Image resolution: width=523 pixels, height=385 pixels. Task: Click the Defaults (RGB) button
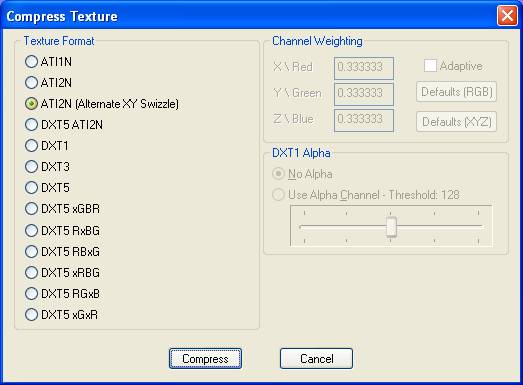point(456,91)
